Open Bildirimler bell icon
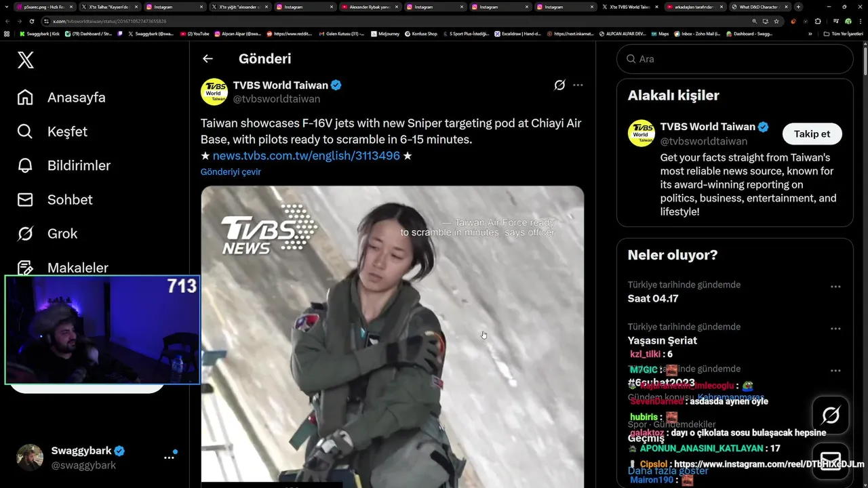This screenshot has height=488, width=868. pos(25,165)
